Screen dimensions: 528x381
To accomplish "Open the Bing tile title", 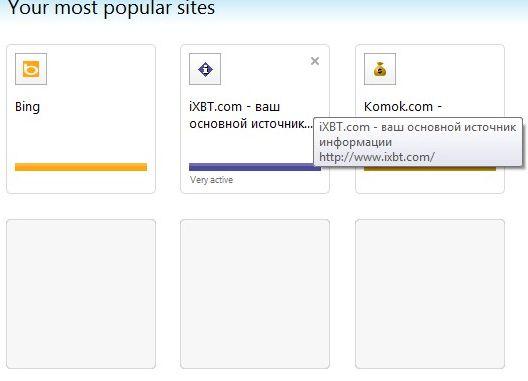I will click(x=27, y=107).
